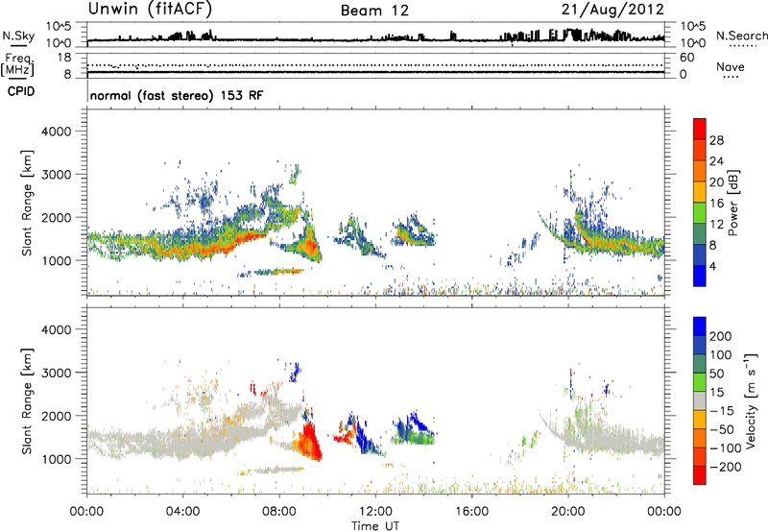Click '04:00' on the time axis
The width and height of the screenshot is (768, 532).
click(182, 512)
